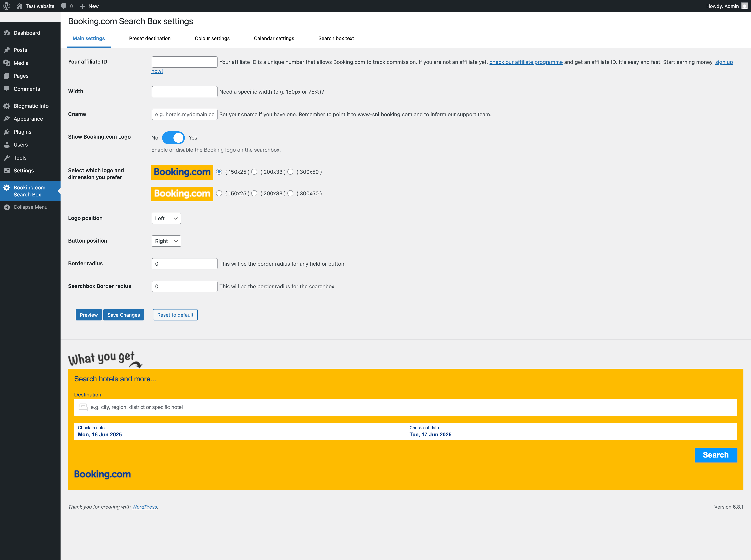Screen dimensions: 751x560
Task: Toggle the Show Booking.com Logo switch
Action: click(x=173, y=138)
